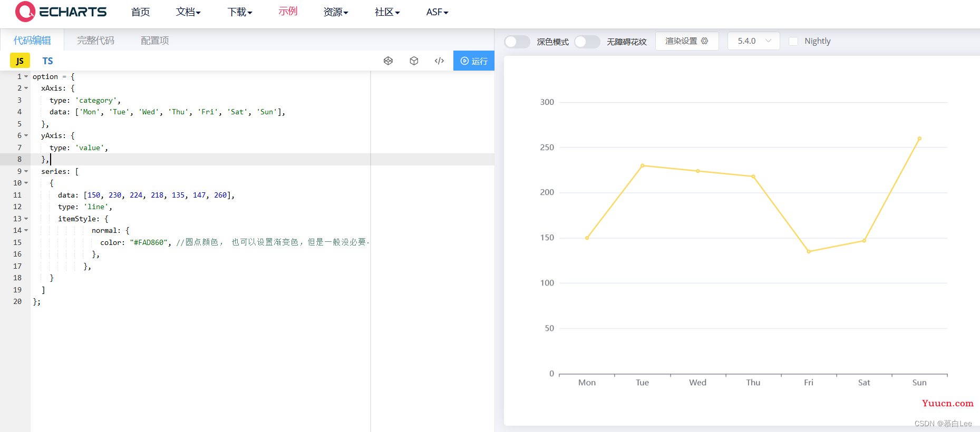Click the 运行 run button
980x432 pixels.
pos(474,61)
